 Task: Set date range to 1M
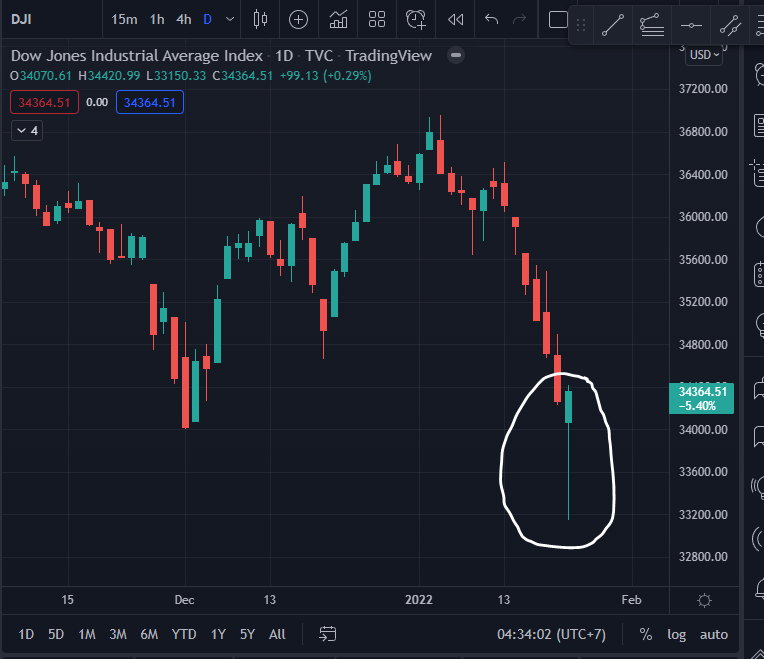[87, 634]
